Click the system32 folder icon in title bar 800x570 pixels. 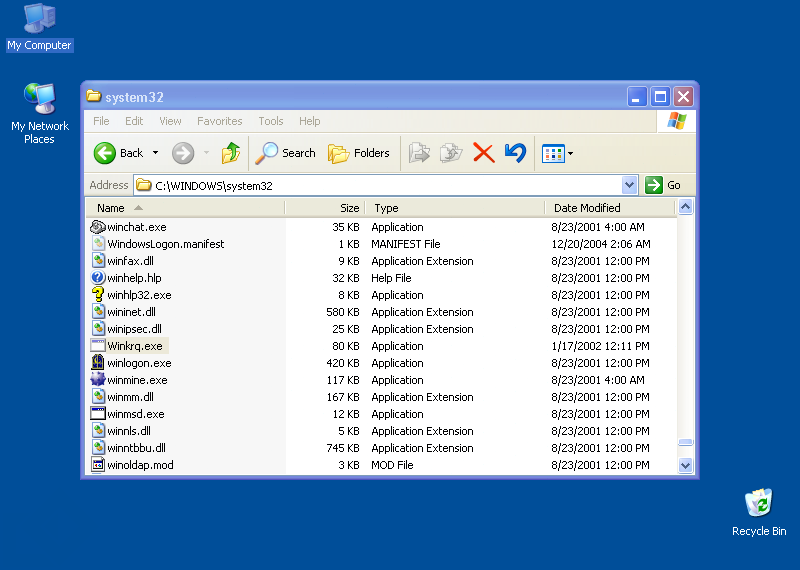(93, 96)
